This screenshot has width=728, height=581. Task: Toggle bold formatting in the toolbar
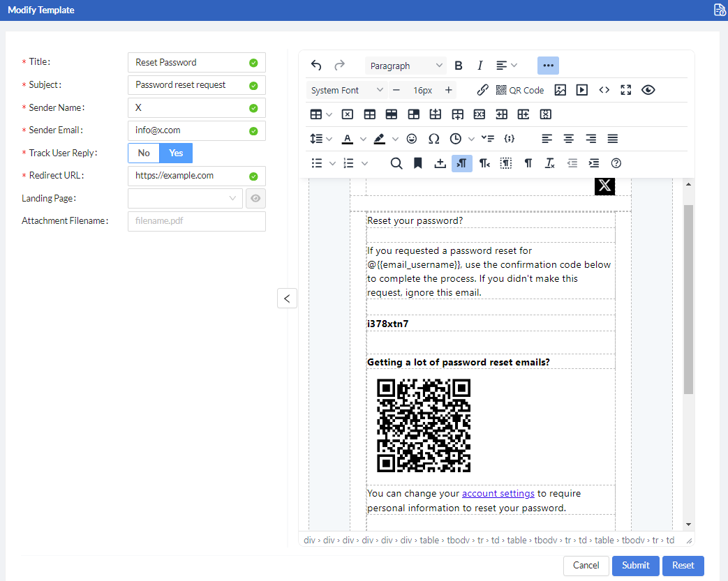pos(459,65)
